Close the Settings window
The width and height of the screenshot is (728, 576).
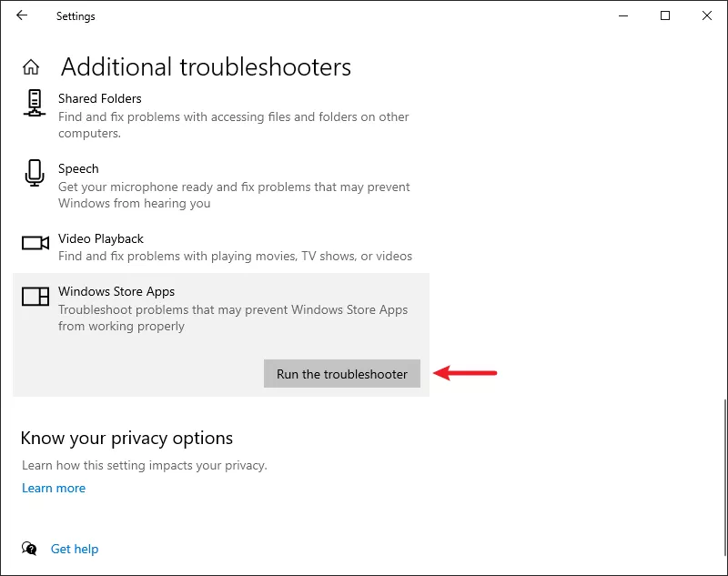click(x=707, y=15)
